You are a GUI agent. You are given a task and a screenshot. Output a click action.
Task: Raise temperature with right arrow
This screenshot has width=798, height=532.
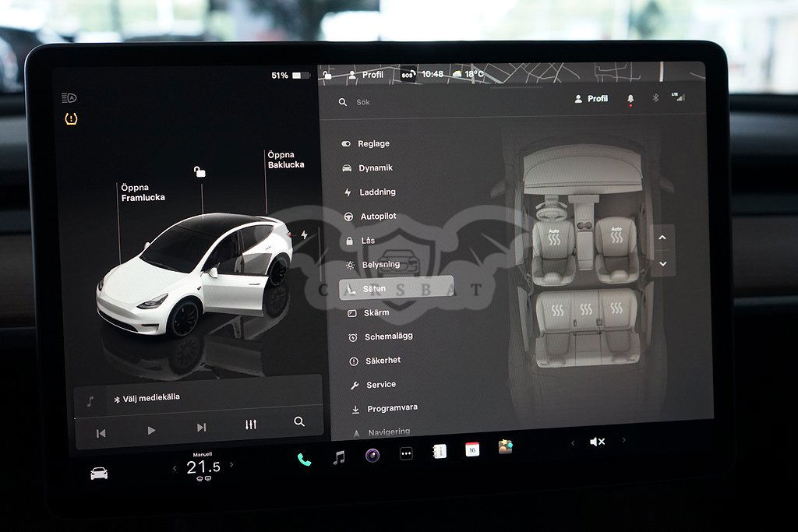pyautogui.click(x=231, y=465)
